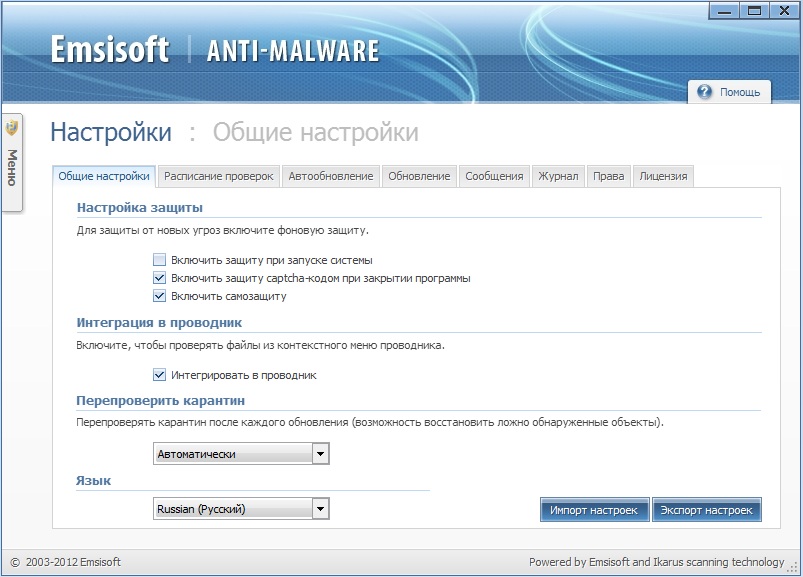The height and width of the screenshot is (577, 803).
Task: Uncheck Интегрировать в проводник checkbox
Action: pyautogui.click(x=159, y=375)
